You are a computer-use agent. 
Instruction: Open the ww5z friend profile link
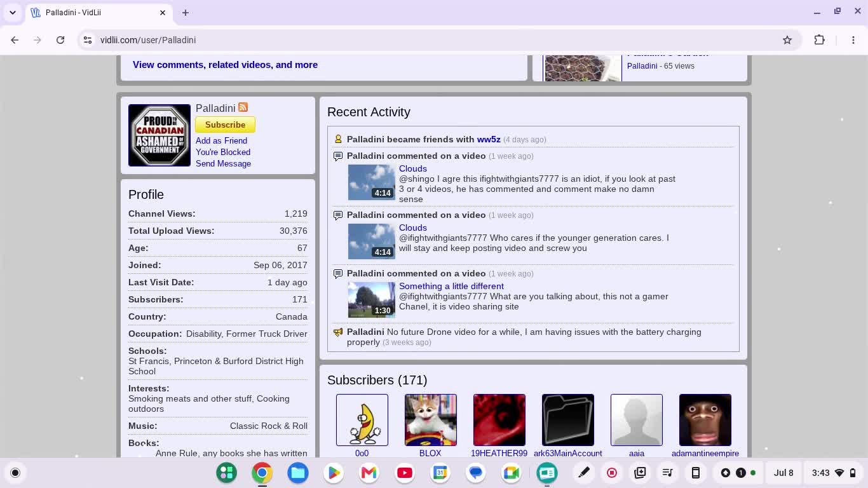pos(489,139)
